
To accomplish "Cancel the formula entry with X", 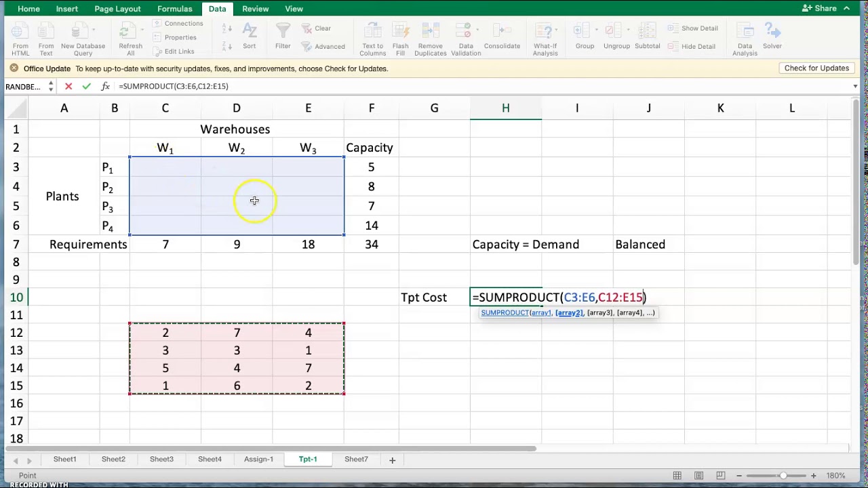I will (68, 86).
